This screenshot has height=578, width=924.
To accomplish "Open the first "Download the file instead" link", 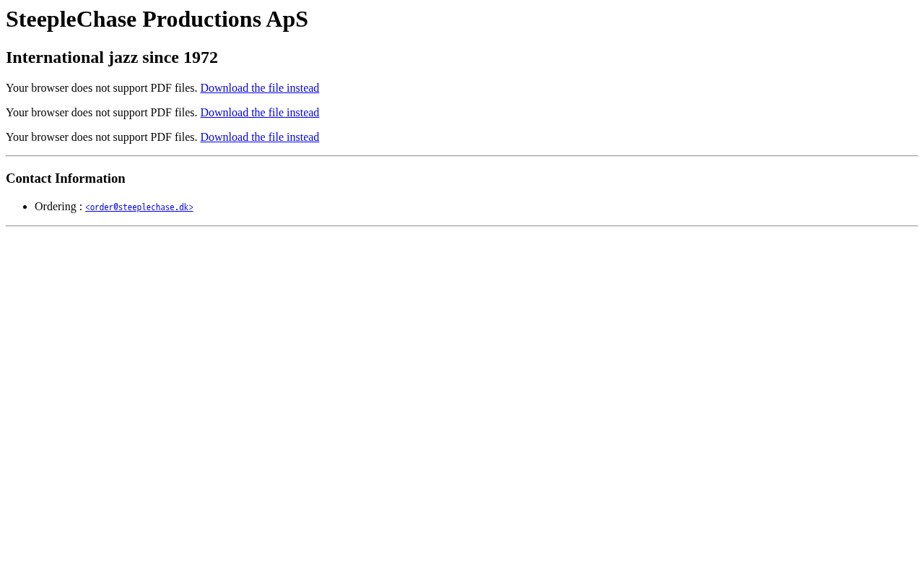I will click(x=260, y=88).
